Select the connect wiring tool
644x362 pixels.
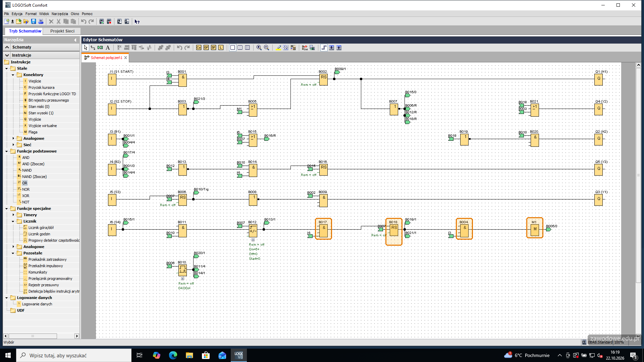93,48
